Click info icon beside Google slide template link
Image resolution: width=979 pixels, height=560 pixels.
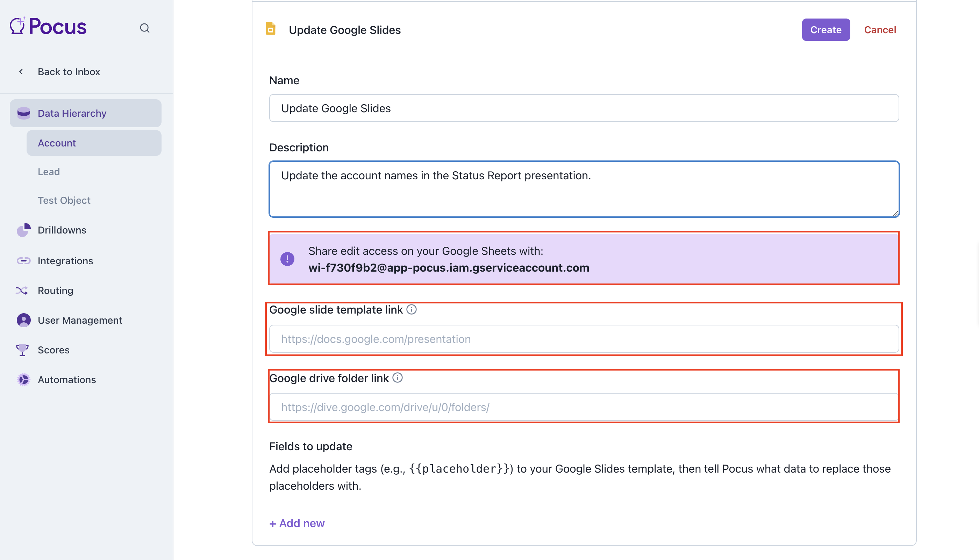[412, 310]
